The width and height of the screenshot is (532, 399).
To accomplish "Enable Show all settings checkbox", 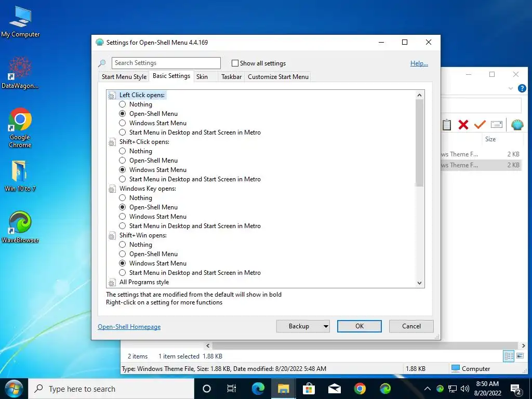I will [x=235, y=63].
